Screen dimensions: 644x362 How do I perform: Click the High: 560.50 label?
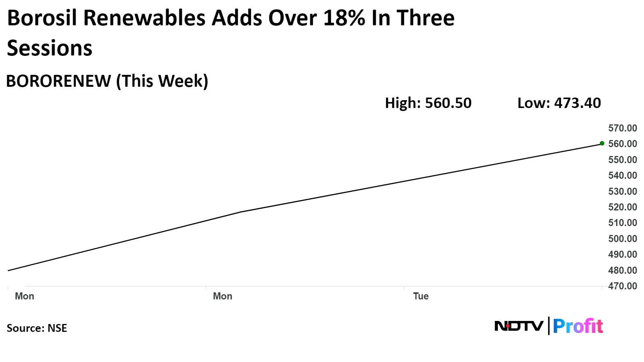pos(428,103)
